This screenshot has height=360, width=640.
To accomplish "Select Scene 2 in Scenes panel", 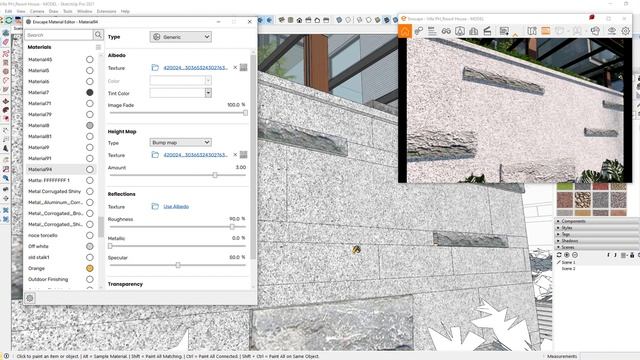I will click(569, 269).
